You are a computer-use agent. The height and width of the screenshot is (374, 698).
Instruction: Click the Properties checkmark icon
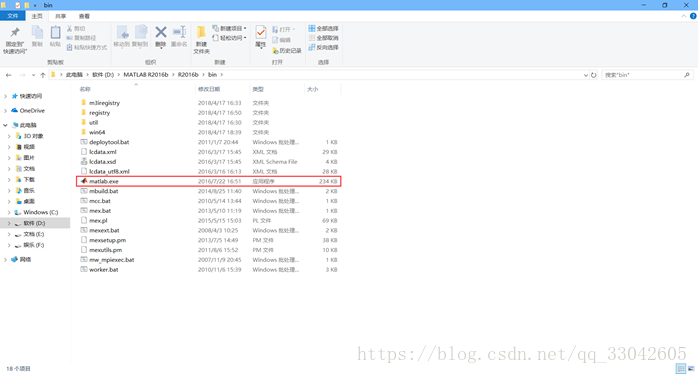[x=260, y=33]
